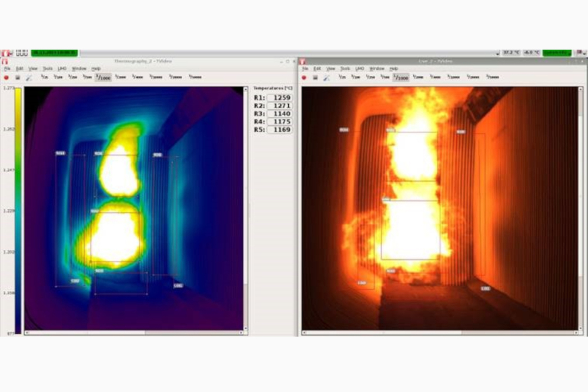The image size is (588, 392).
Task: Select the pen tool in Live_2 window
Action: 325,77
